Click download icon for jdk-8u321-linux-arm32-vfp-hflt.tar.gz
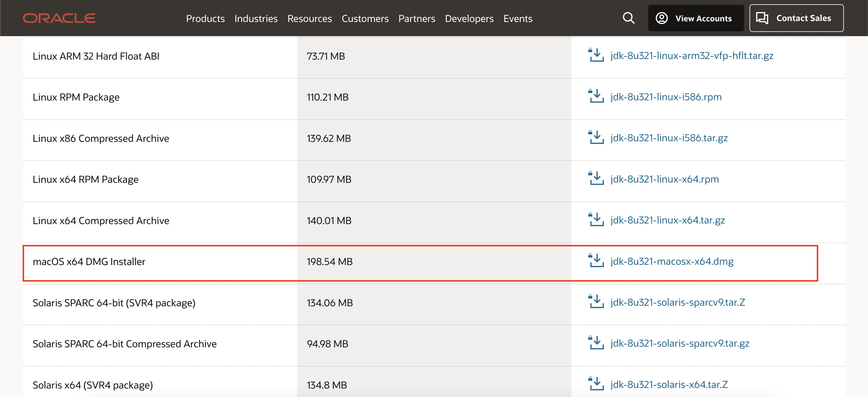The image size is (868, 397). (596, 55)
